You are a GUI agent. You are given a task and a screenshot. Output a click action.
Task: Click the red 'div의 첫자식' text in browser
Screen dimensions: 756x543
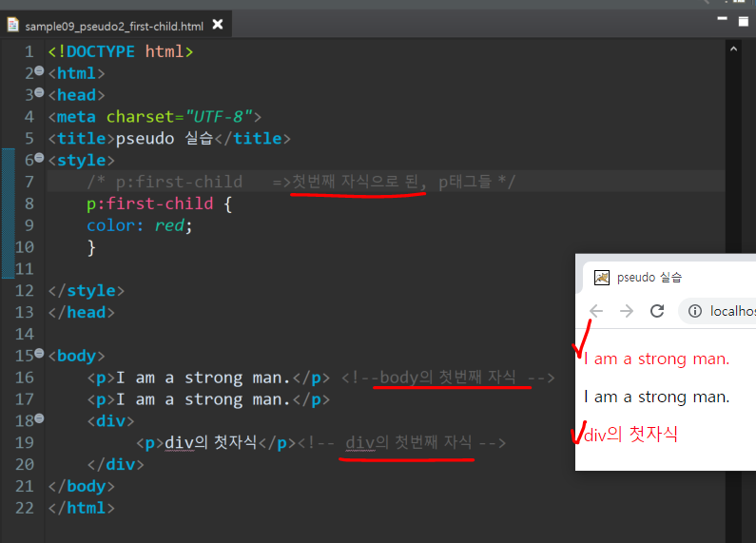(x=630, y=434)
